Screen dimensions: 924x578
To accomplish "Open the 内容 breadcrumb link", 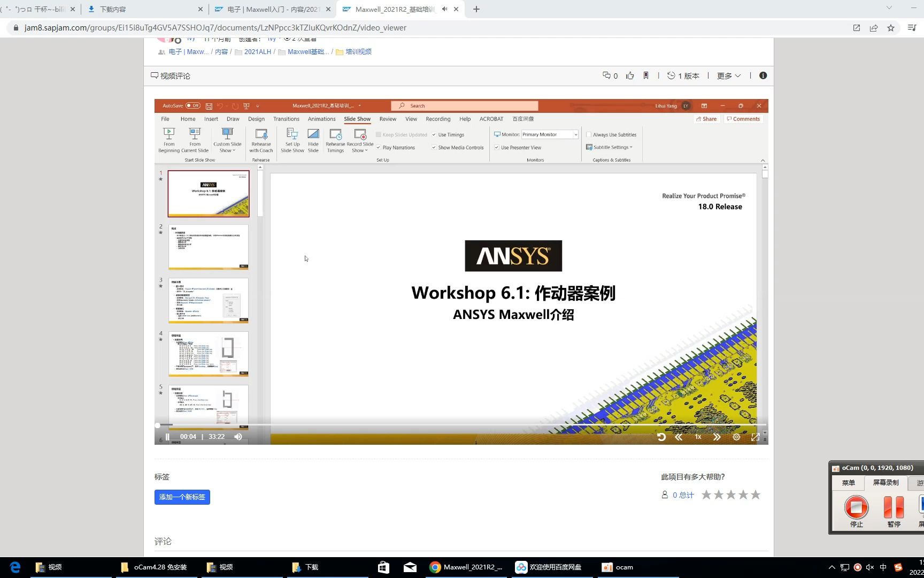I will (x=221, y=52).
